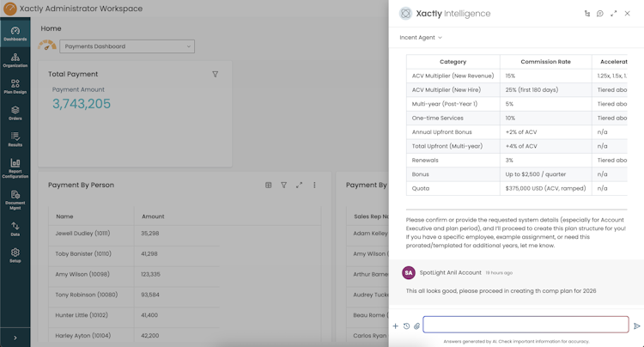
Task: Open the Payments Dashboard dropdown
Action: pyautogui.click(x=127, y=46)
